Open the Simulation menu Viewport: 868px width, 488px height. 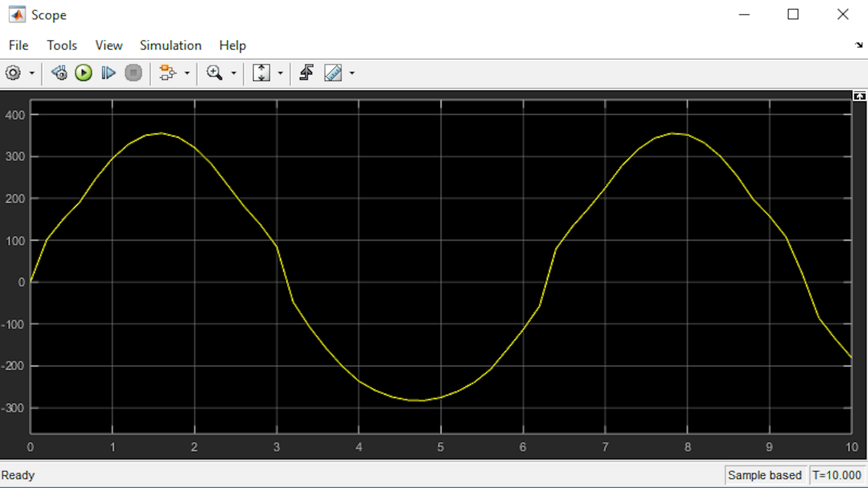click(171, 45)
